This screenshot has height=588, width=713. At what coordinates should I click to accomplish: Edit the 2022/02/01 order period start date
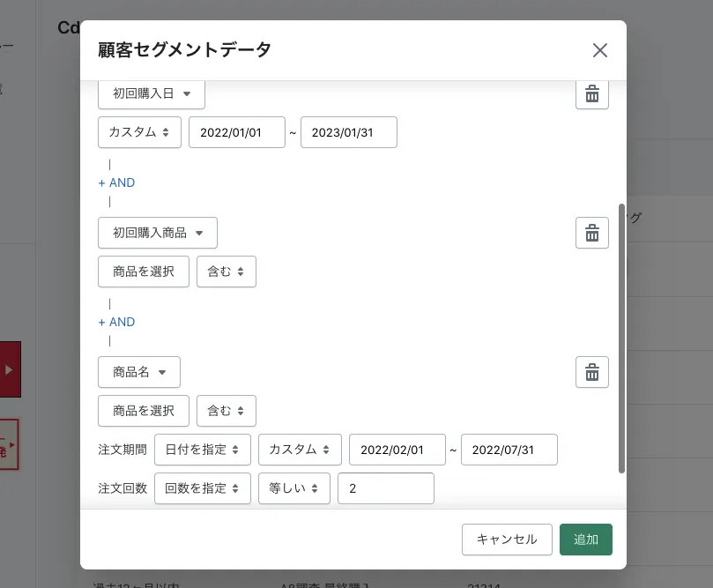tap(397, 450)
